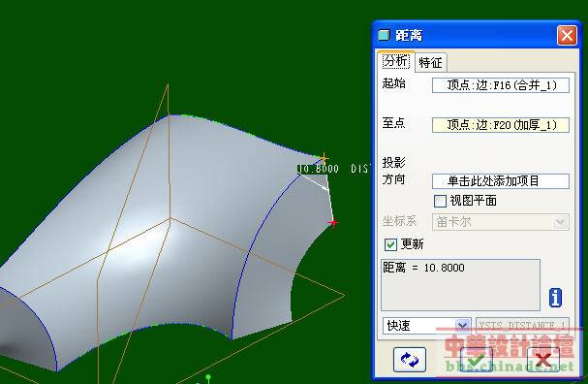The height and width of the screenshot is (384, 588).
Task: Open the 快速 dropdown arrow
Action: point(462,326)
